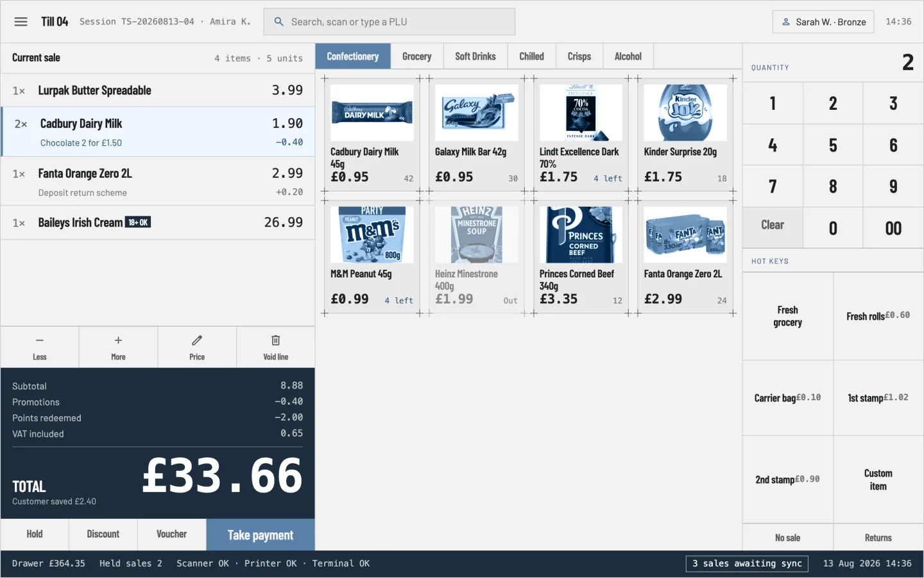Tap keypad digit 4

click(x=773, y=145)
